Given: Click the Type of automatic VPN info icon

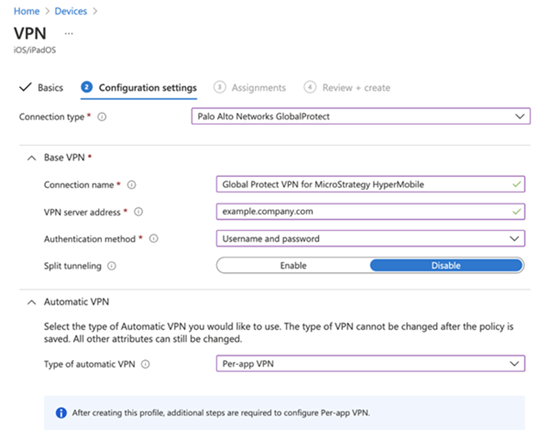Looking at the screenshot, I should pyautogui.click(x=145, y=364).
